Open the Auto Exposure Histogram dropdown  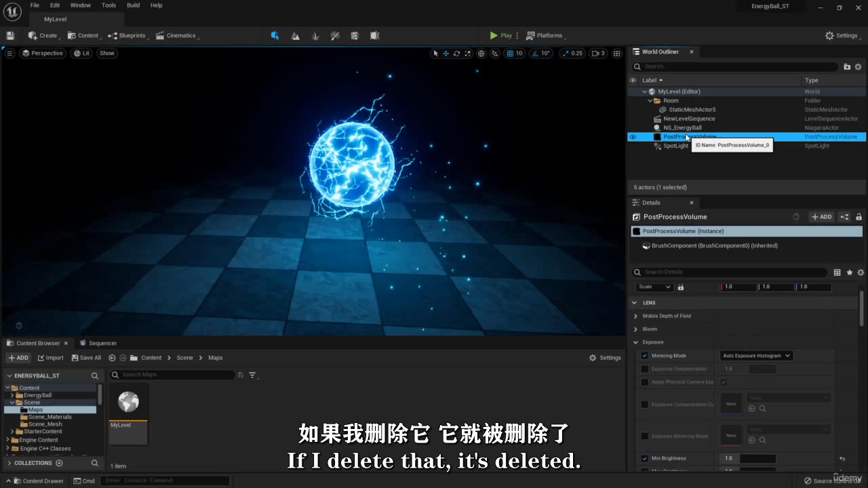[755, 355]
